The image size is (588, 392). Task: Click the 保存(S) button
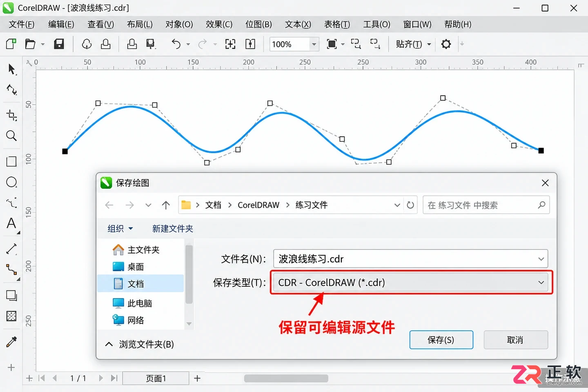coord(441,340)
